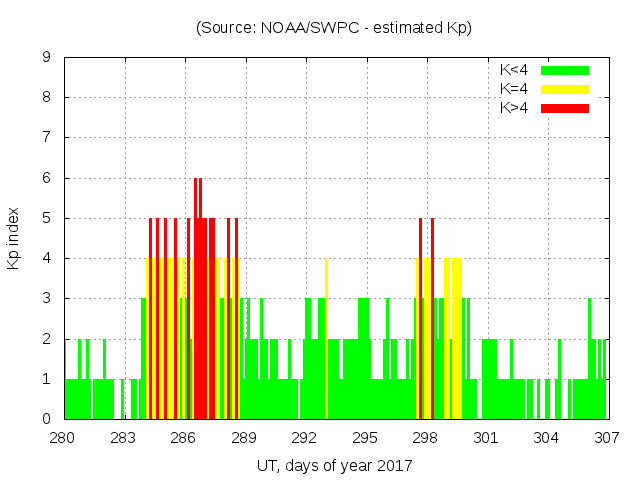
Task: Click x-axis tick label 280
Action: point(64,437)
